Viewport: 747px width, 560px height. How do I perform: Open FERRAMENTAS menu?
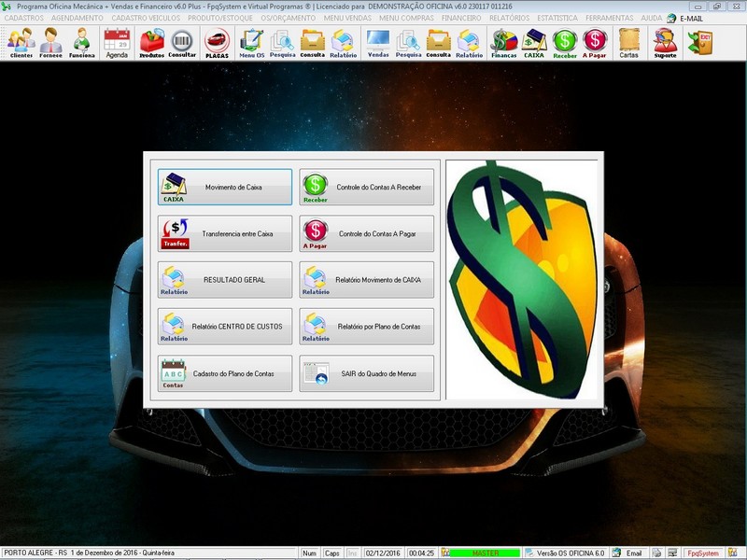610,18
